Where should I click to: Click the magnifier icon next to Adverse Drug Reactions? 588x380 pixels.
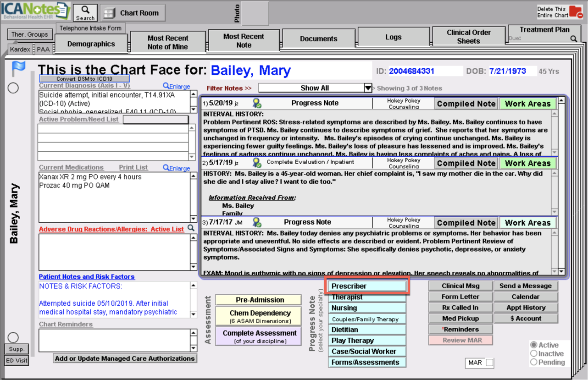click(191, 227)
